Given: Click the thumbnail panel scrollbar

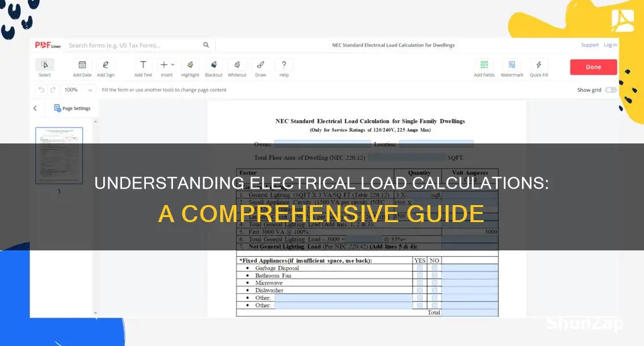Looking at the screenshot, I should [x=96, y=217].
